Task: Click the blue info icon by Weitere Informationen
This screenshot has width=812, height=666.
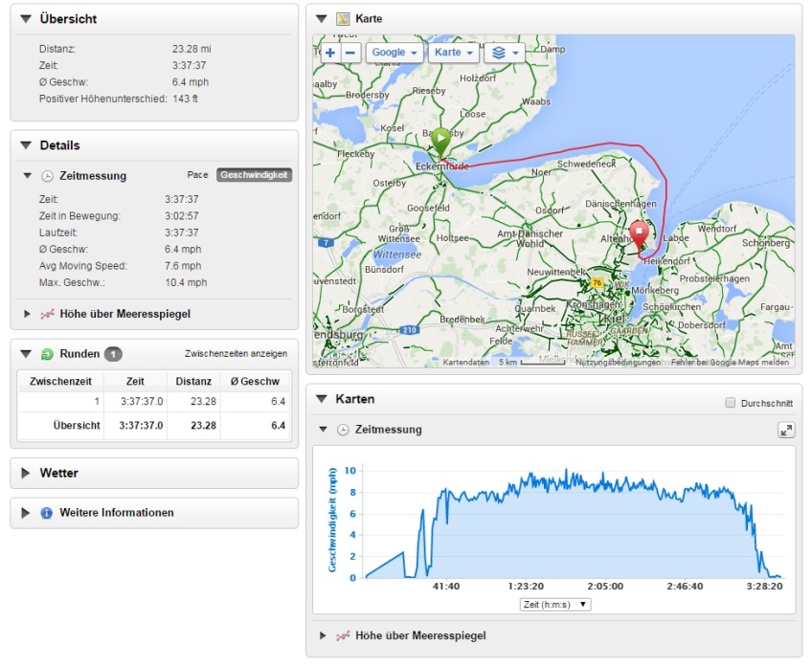Action: [46, 513]
